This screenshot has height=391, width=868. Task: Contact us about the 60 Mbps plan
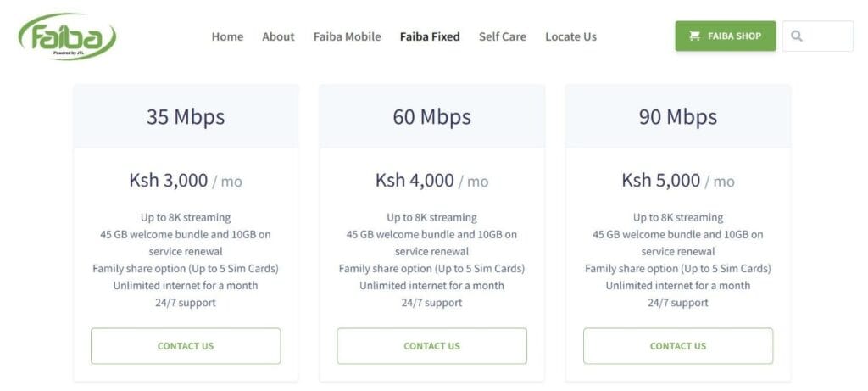point(431,346)
